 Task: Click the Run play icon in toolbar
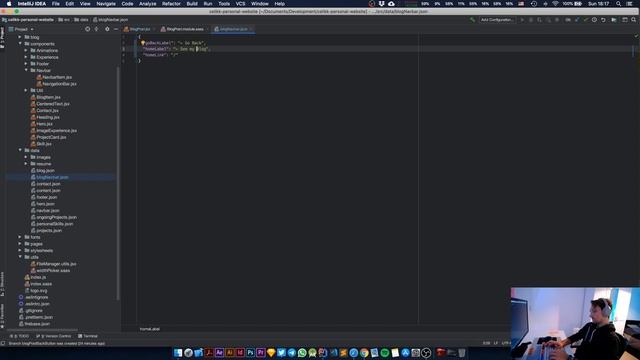(522, 20)
